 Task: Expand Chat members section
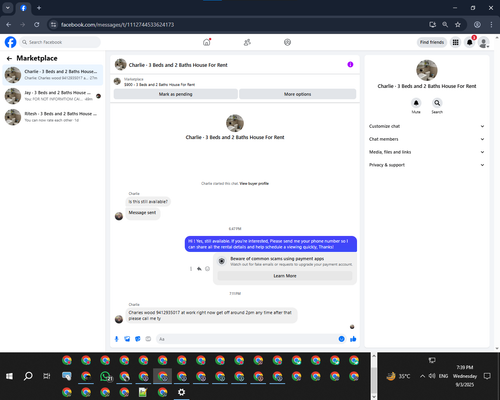pyautogui.click(x=426, y=139)
